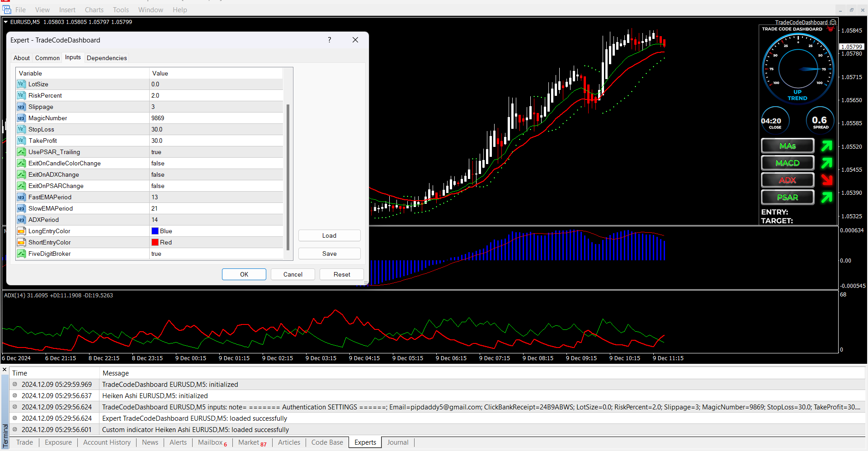The height and width of the screenshot is (451, 868).
Task: Open the Journal terminal tab
Action: (397, 442)
